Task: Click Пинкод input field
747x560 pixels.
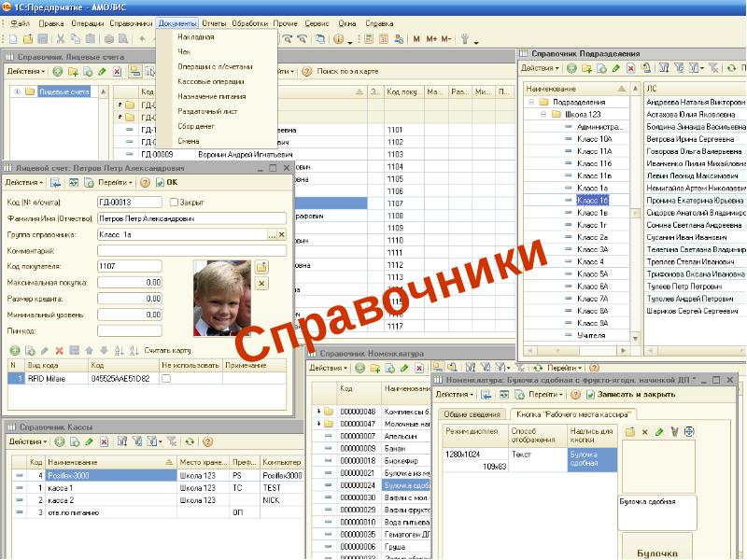Action: pos(129,331)
